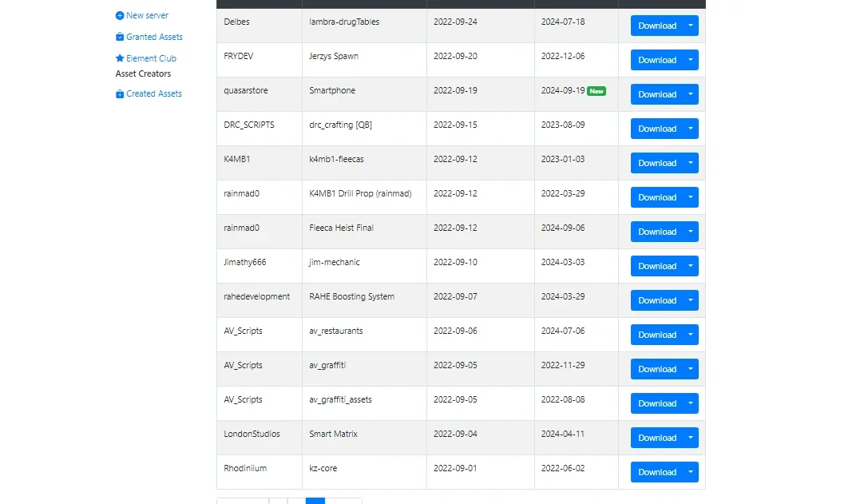This screenshot has width=868, height=504.
Task: Expand download options for Smartphone
Action: tap(691, 94)
